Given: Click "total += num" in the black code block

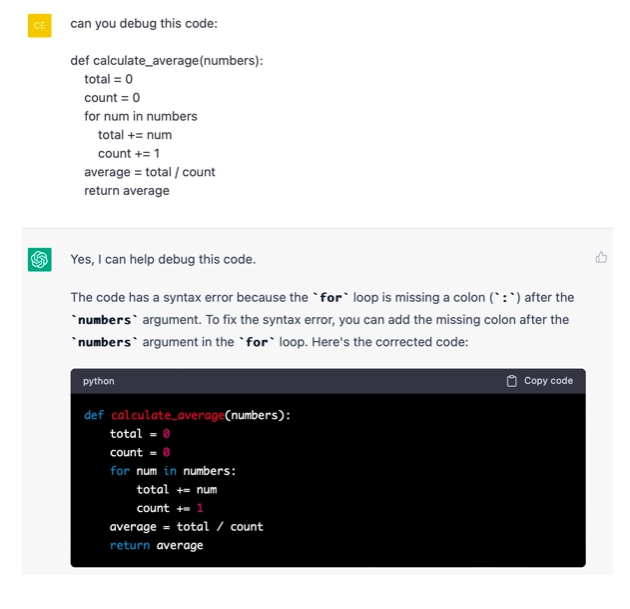Looking at the screenshot, I should [x=176, y=490].
